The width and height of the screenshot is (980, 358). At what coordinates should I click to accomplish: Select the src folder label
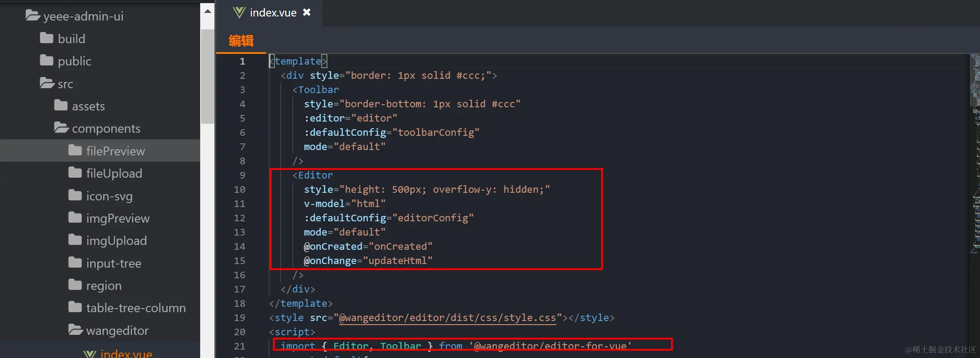click(x=65, y=84)
